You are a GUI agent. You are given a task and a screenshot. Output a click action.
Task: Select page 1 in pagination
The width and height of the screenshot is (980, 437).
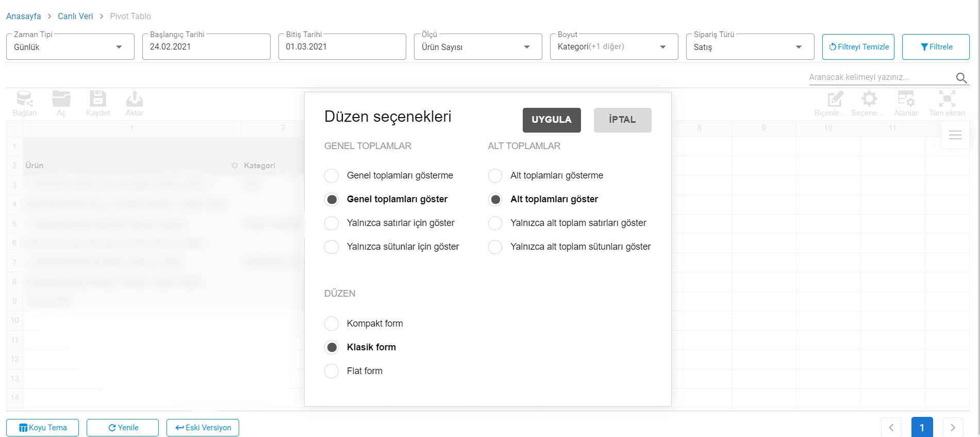922,427
